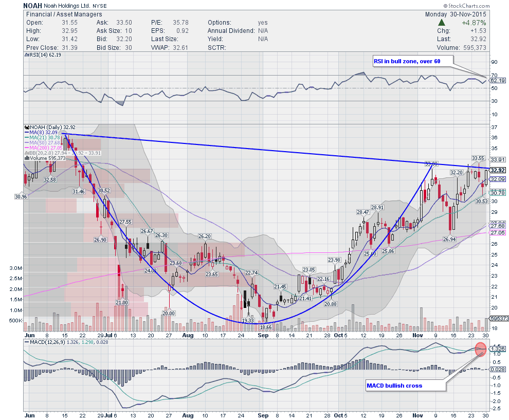509x420 pixels.
Task: Click the 27.55 price label in July
Action: (125, 222)
